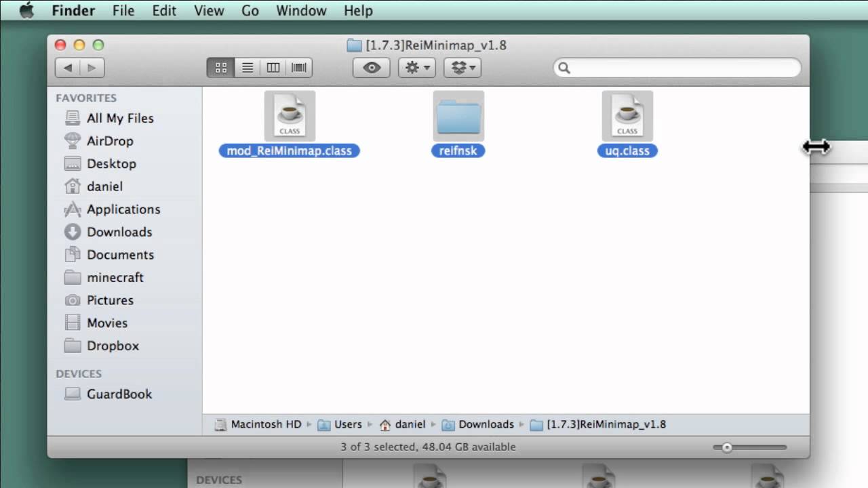Click the Movies filmstrip sidebar icon
Screen dimensions: 868x488
click(73, 323)
